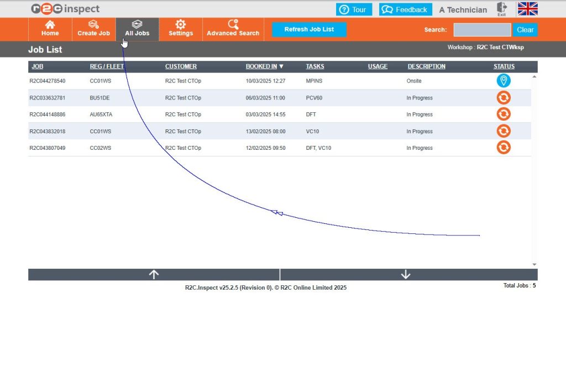Sort the list by CUSTOMER column
The width and height of the screenshot is (566, 392).
[x=181, y=66]
